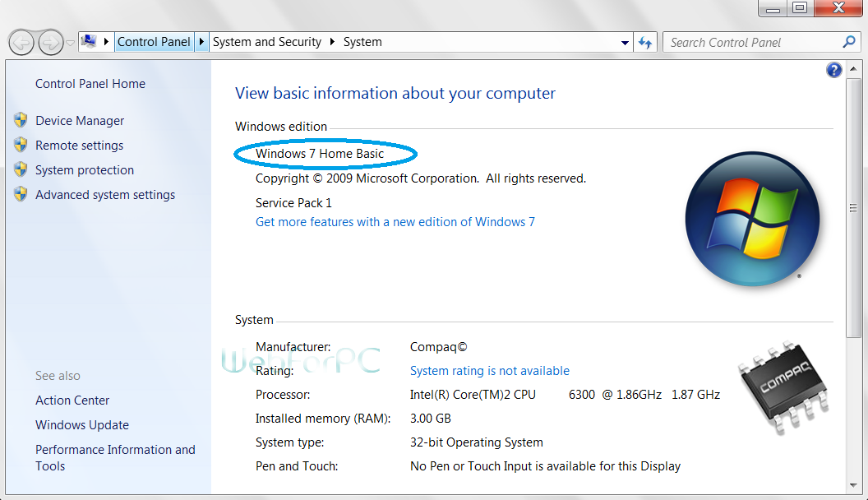The height and width of the screenshot is (500, 868).
Task: Click the 32-bit Operating System value
Action: (x=477, y=442)
